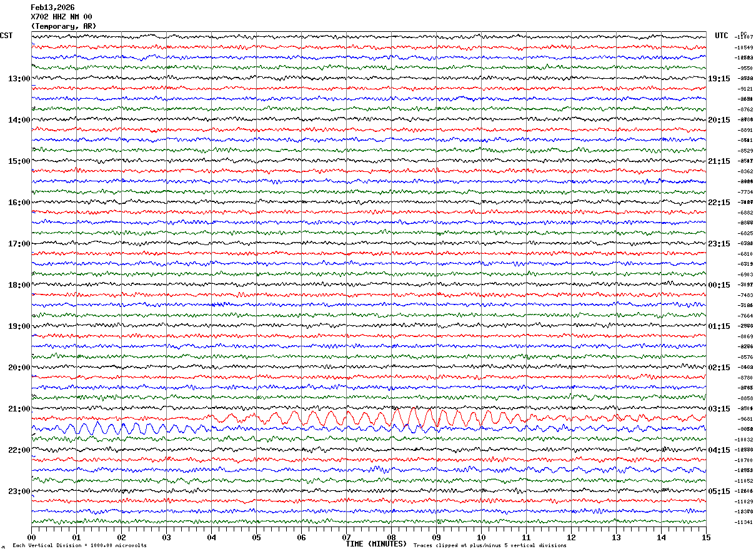
Task: Click the minute 15 axis tick label
Action: pos(706,537)
